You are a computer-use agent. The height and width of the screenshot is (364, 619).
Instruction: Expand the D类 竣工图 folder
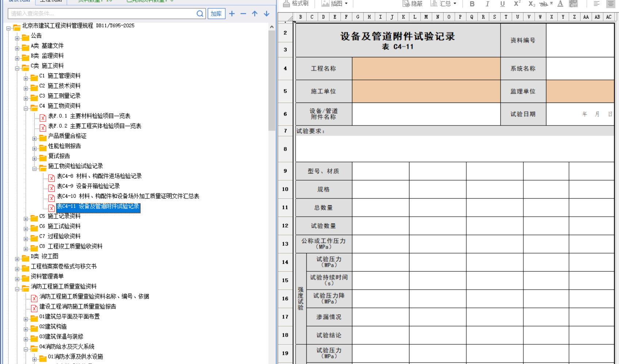pyautogui.click(x=17, y=259)
